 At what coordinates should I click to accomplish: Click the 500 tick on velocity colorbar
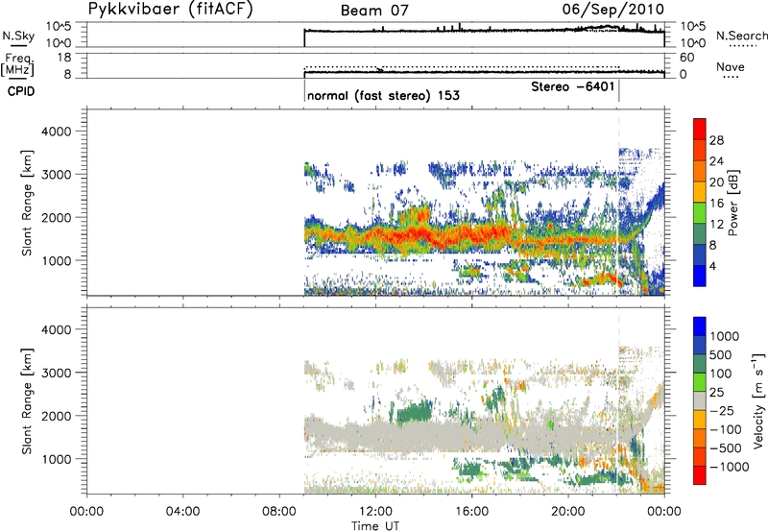(x=721, y=354)
